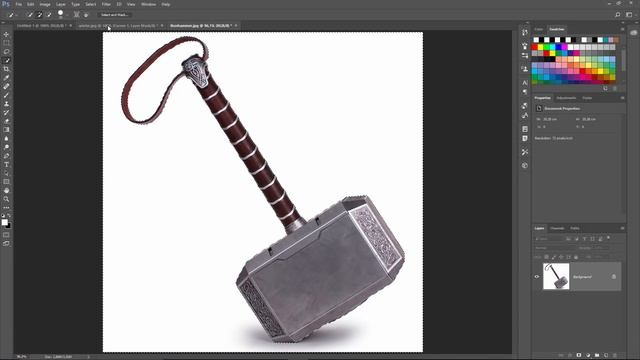Select the Clone Stamp tool
This screenshot has height=360, width=640.
pyautogui.click(x=6, y=104)
